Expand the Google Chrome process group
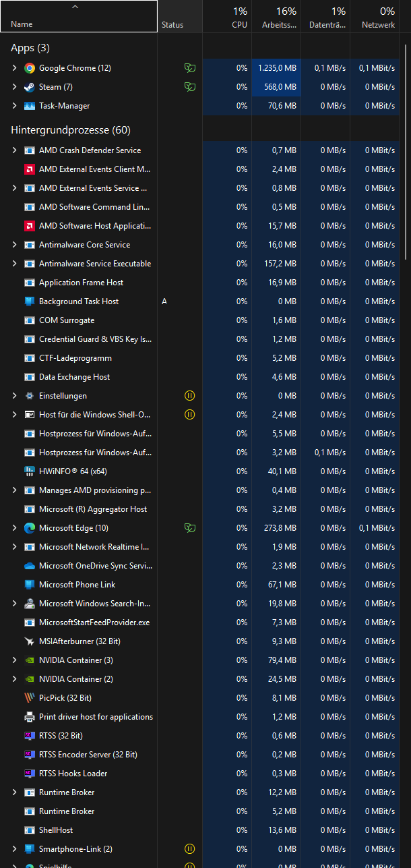The width and height of the screenshot is (411, 868). (x=14, y=68)
